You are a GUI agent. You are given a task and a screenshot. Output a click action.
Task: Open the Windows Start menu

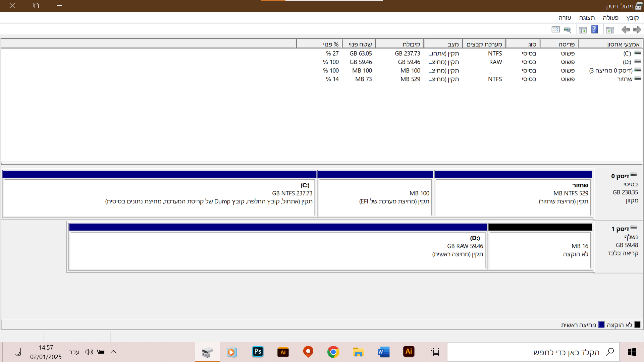(632, 352)
